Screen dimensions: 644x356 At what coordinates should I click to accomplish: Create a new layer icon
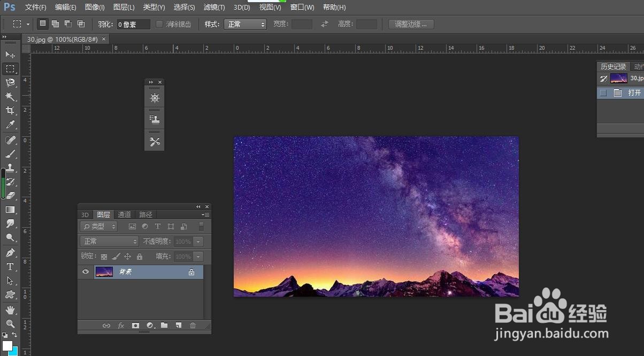pos(179,326)
